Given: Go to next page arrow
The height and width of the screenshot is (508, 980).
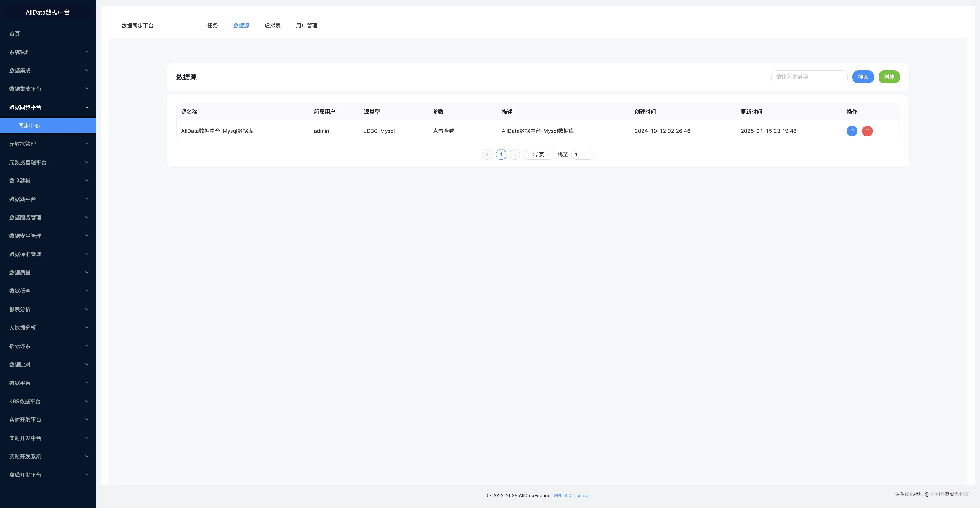Looking at the screenshot, I should [515, 154].
